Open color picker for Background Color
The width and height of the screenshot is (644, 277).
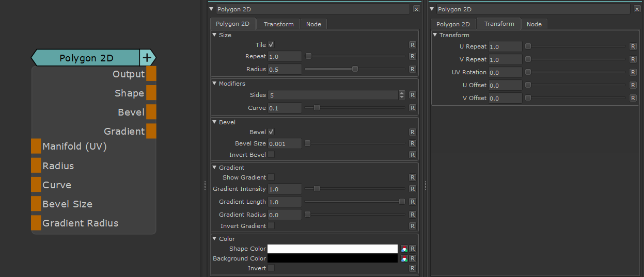[404, 258]
